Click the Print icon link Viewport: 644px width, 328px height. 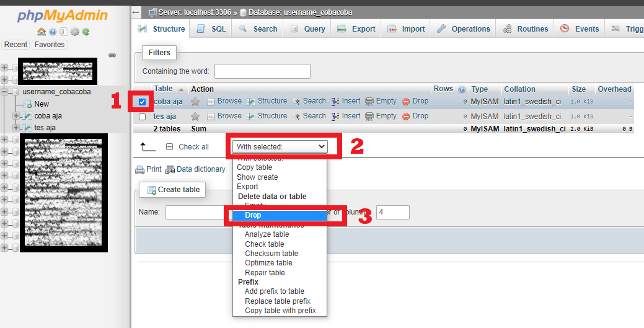[x=148, y=169]
